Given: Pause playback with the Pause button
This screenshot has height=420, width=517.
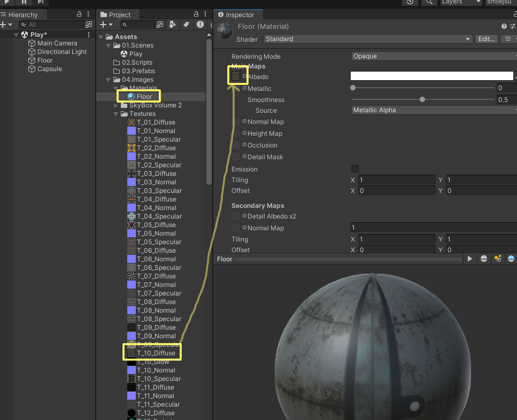Looking at the screenshot, I should tap(24, 2).
